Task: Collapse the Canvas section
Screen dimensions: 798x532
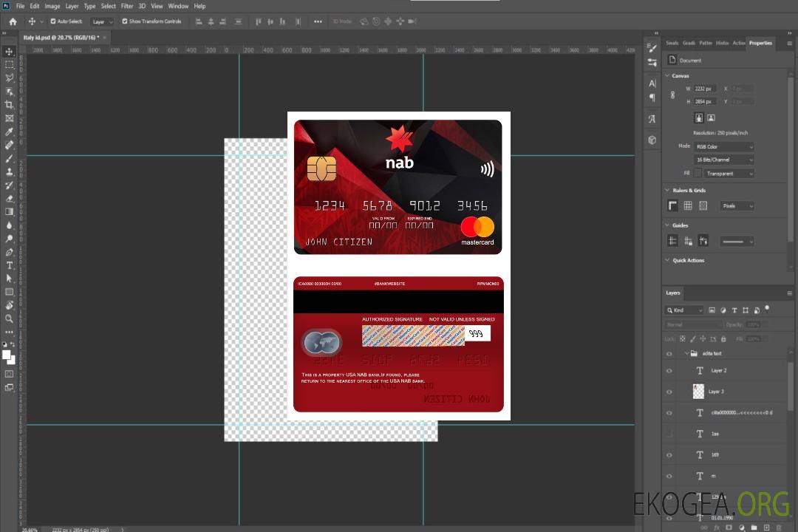Action: point(667,76)
